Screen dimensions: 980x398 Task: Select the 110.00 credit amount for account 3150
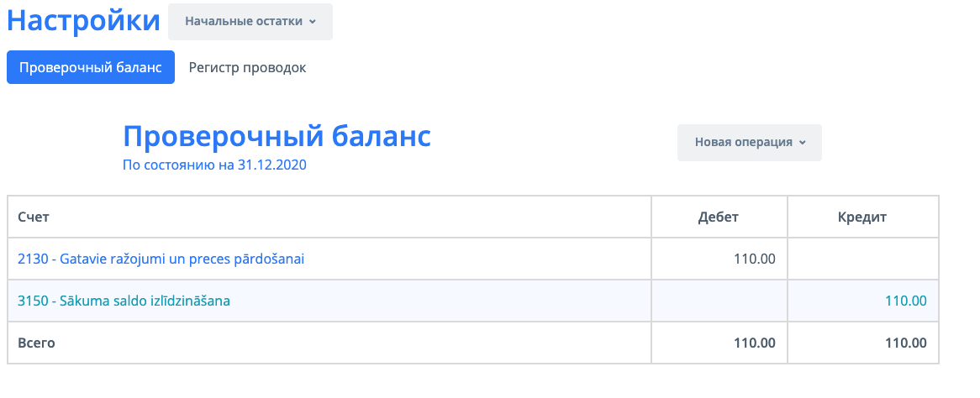[x=905, y=301]
